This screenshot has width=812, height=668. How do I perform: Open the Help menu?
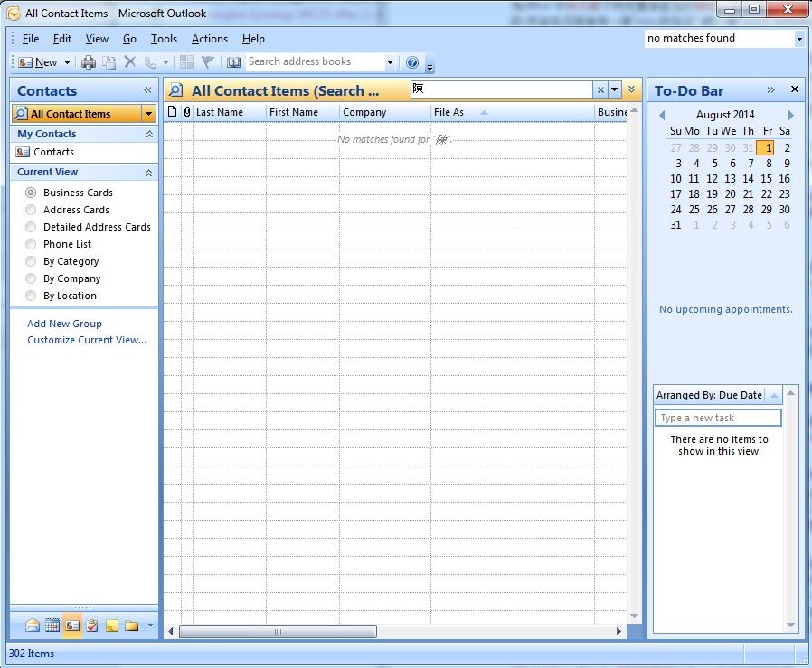pyautogui.click(x=253, y=39)
